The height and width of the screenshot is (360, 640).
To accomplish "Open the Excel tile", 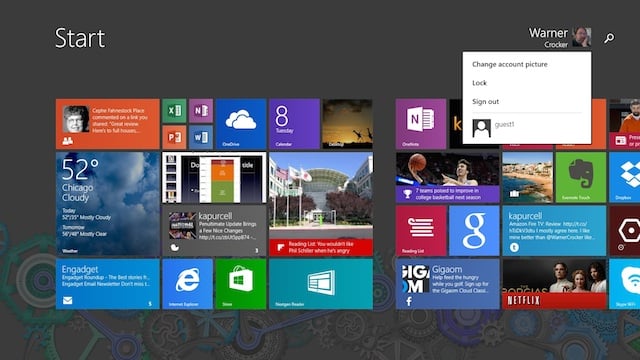I will click(x=174, y=111).
